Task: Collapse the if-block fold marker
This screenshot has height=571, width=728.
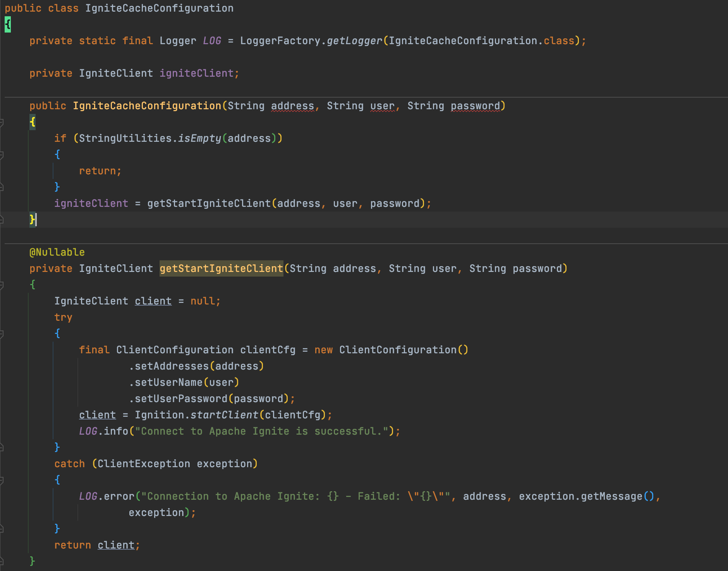Action: (2, 155)
